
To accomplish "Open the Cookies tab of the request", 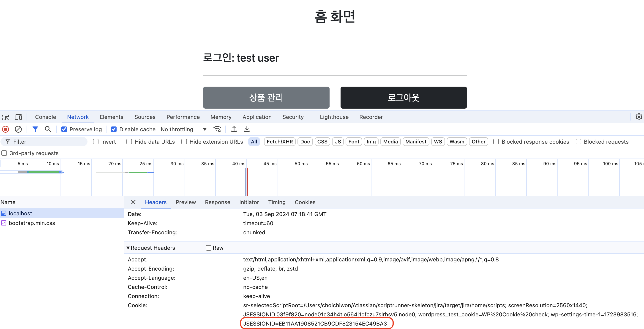I will [x=305, y=202].
